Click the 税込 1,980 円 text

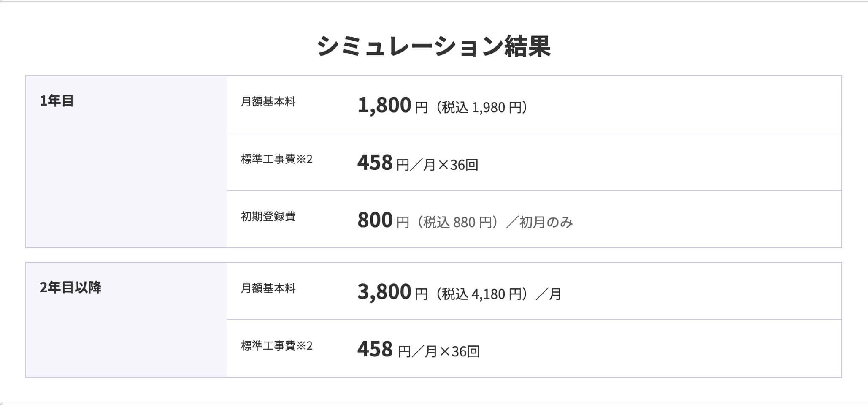pos(482,108)
